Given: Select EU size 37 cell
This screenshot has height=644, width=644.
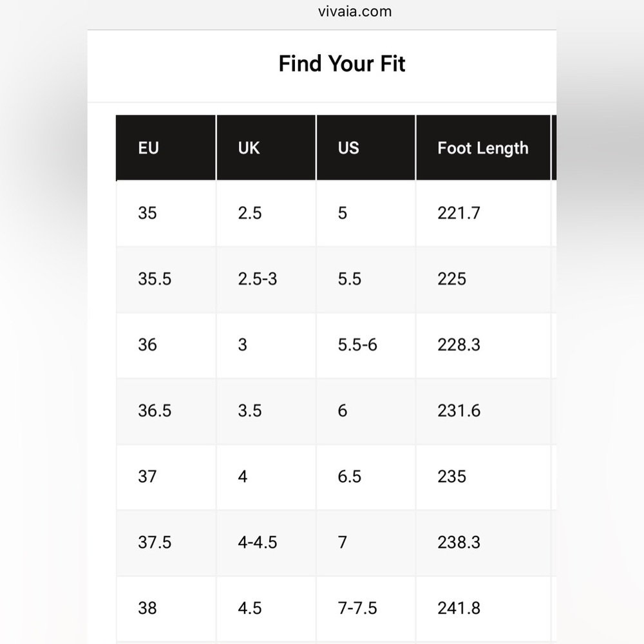Looking at the screenshot, I should click(x=166, y=477).
